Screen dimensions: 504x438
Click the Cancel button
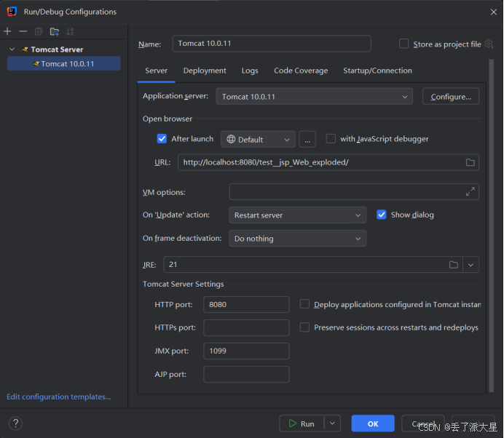[423, 423]
